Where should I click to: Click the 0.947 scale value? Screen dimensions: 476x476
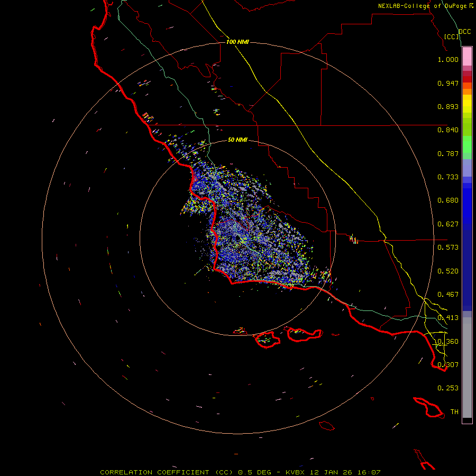click(x=448, y=83)
